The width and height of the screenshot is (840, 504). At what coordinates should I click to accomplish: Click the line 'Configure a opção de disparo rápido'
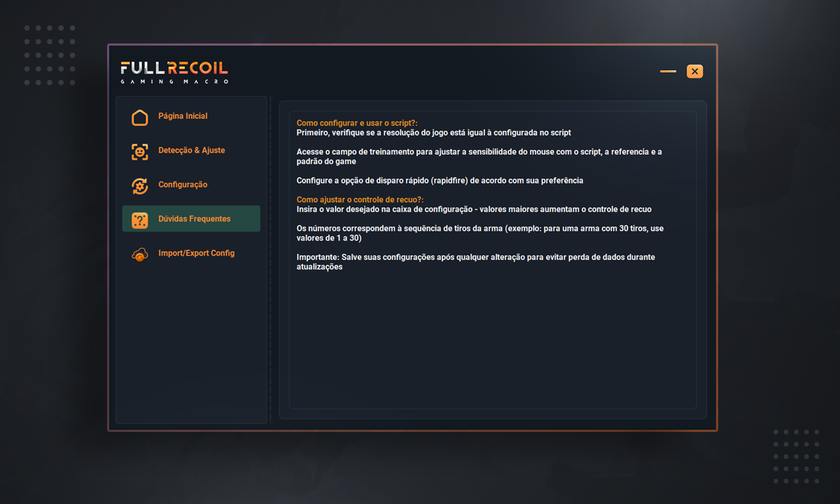[440, 181]
